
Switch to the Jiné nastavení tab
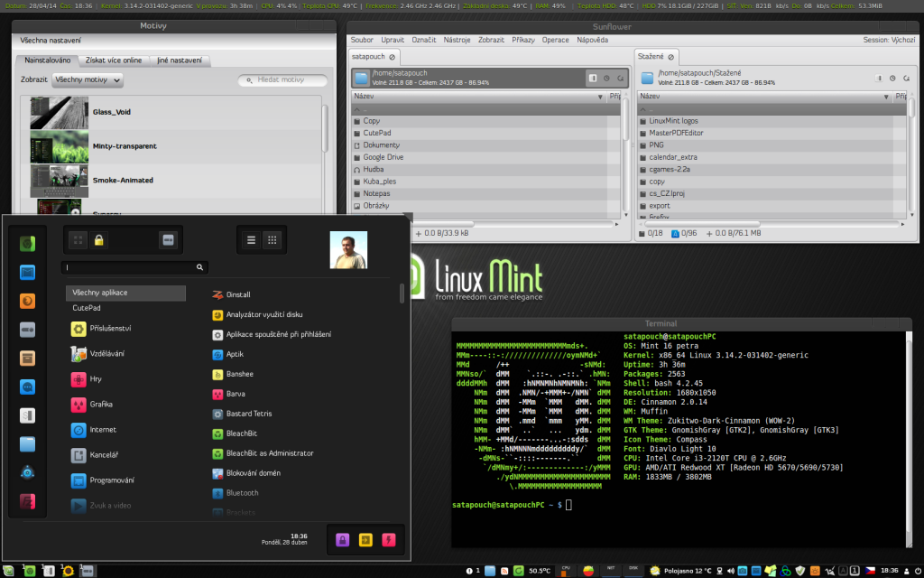point(180,61)
